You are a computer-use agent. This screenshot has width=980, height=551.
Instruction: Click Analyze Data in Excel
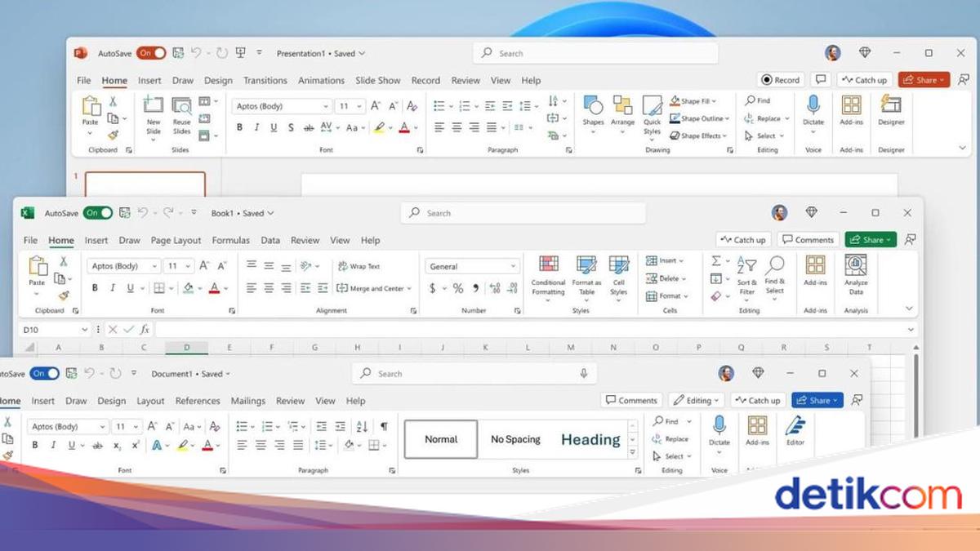[856, 276]
